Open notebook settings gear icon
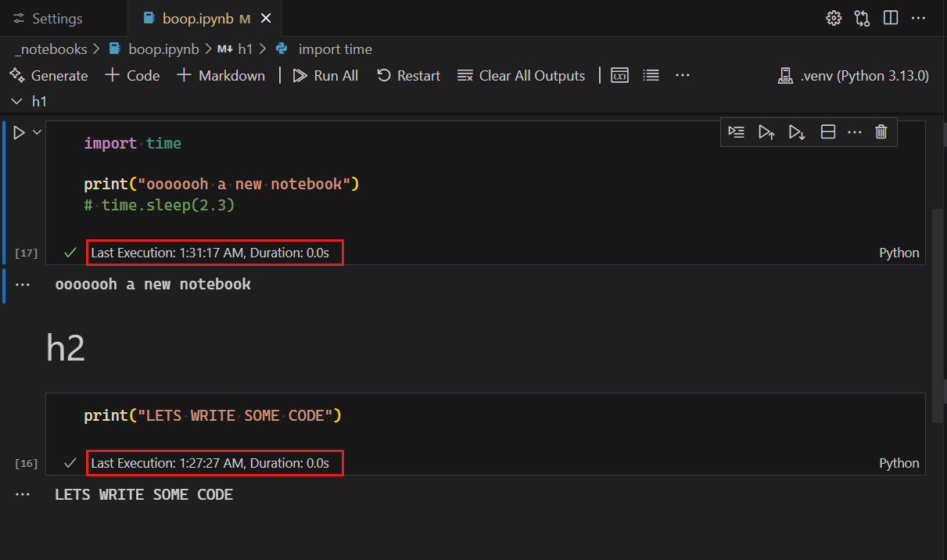This screenshot has width=947, height=560. point(834,18)
